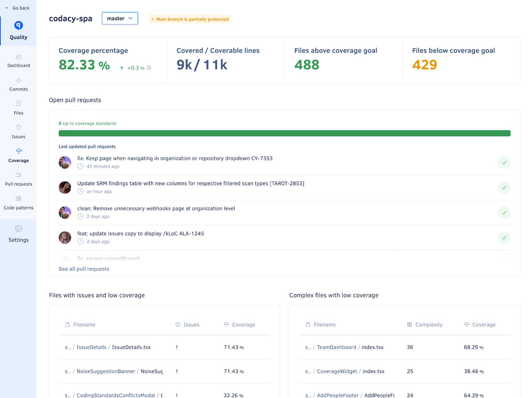Click the complexity value 36
This screenshot has width=532, height=398.
point(410,347)
